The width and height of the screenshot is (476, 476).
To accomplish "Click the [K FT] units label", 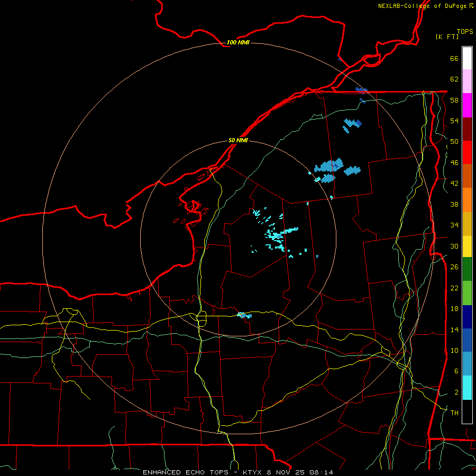I will (447, 36).
